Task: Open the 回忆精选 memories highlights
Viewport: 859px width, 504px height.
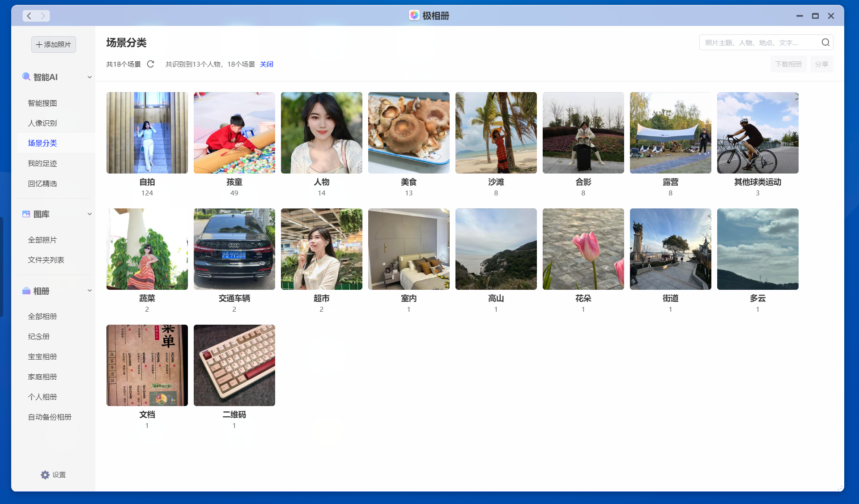Action: point(43,183)
